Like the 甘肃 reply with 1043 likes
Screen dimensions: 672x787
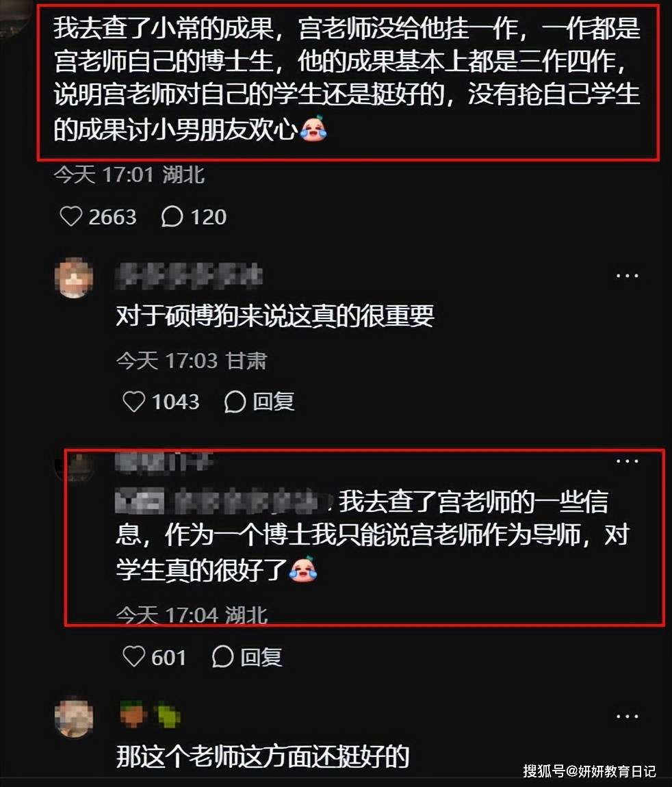[134, 402]
